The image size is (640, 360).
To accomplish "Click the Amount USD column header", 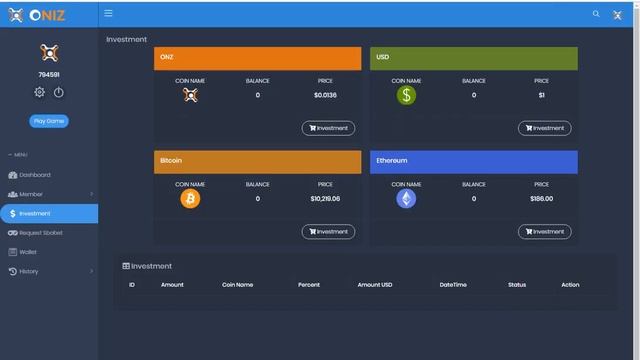I will (375, 285).
